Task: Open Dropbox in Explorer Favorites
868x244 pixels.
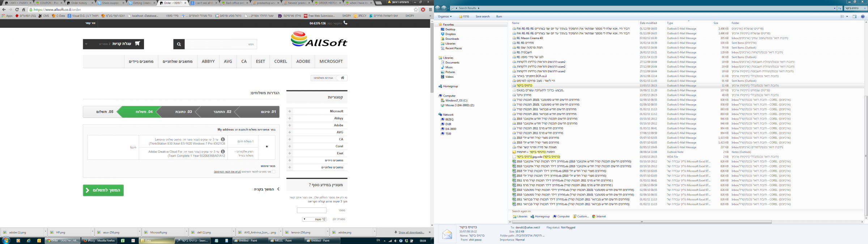Action: pyautogui.click(x=450, y=34)
